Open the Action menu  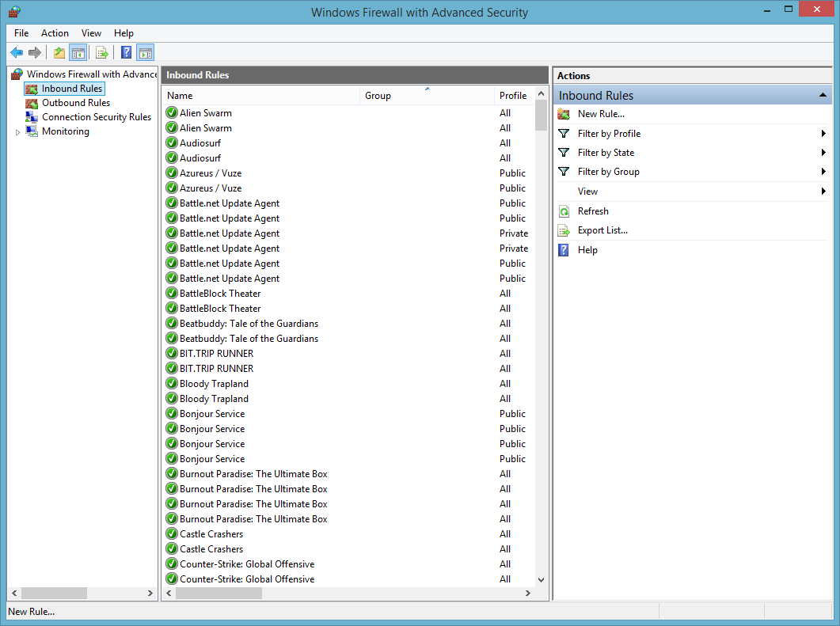[x=55, y=33]
